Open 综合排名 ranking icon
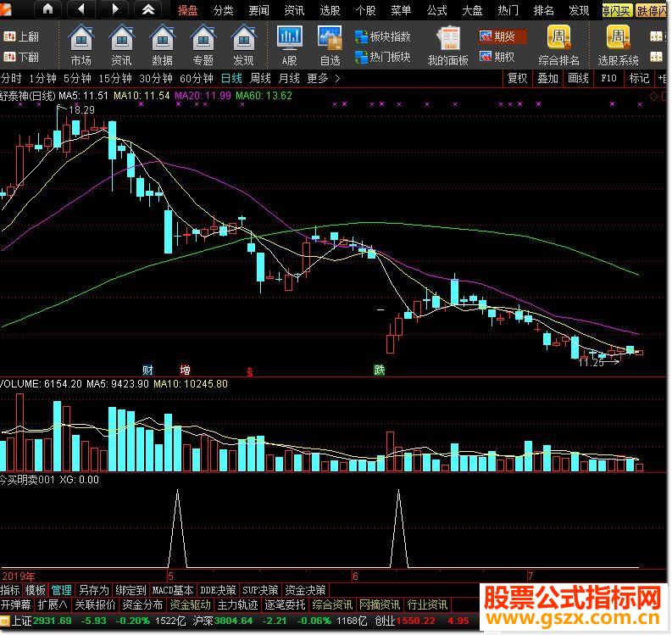This screenshot has width=672, height=635. coord(558,45)
